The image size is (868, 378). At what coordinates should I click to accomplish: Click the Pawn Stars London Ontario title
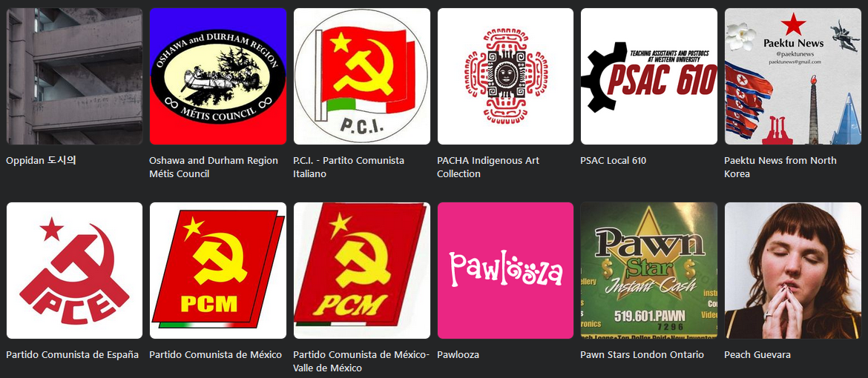[642, 355]
